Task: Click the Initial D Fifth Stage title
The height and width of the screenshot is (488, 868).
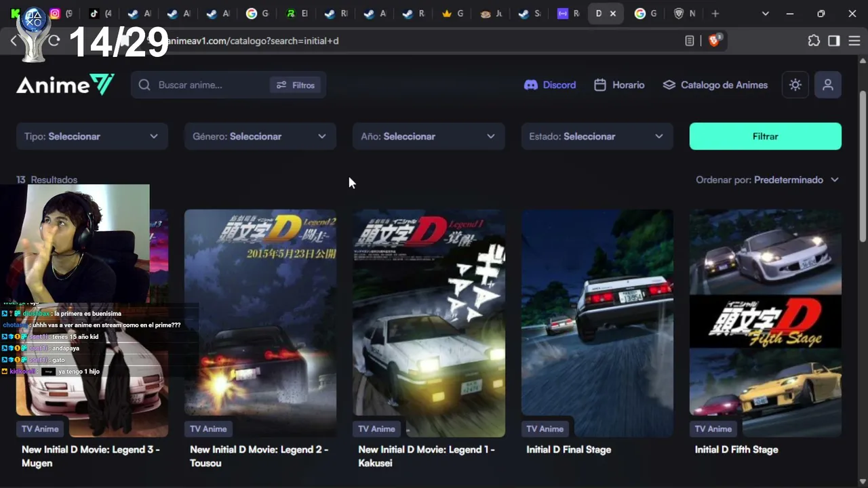Action: point(736,449)
